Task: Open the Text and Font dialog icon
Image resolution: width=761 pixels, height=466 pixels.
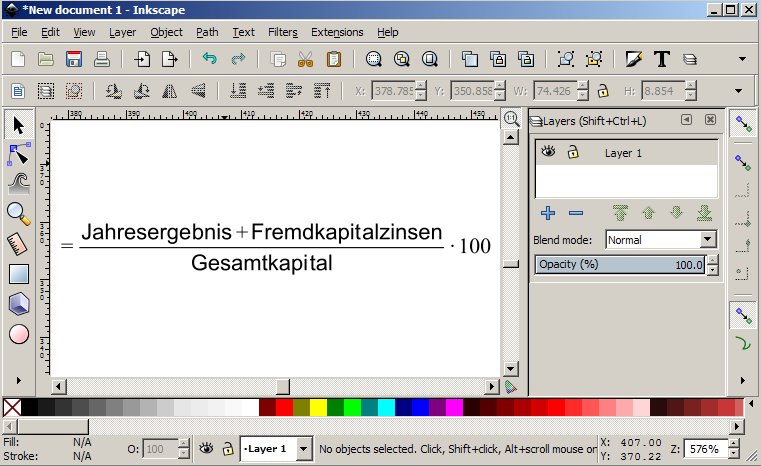Action: 661,59
